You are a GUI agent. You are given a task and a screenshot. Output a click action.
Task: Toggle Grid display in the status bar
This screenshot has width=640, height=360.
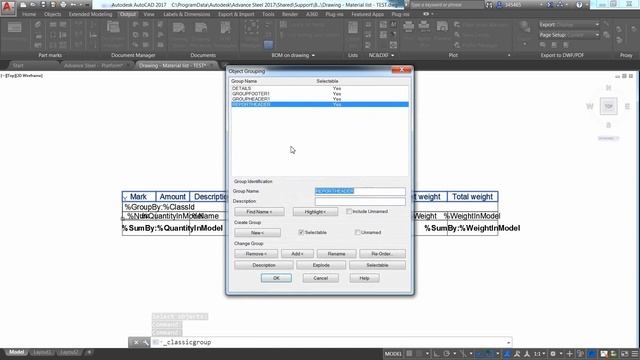click(409, 353)
